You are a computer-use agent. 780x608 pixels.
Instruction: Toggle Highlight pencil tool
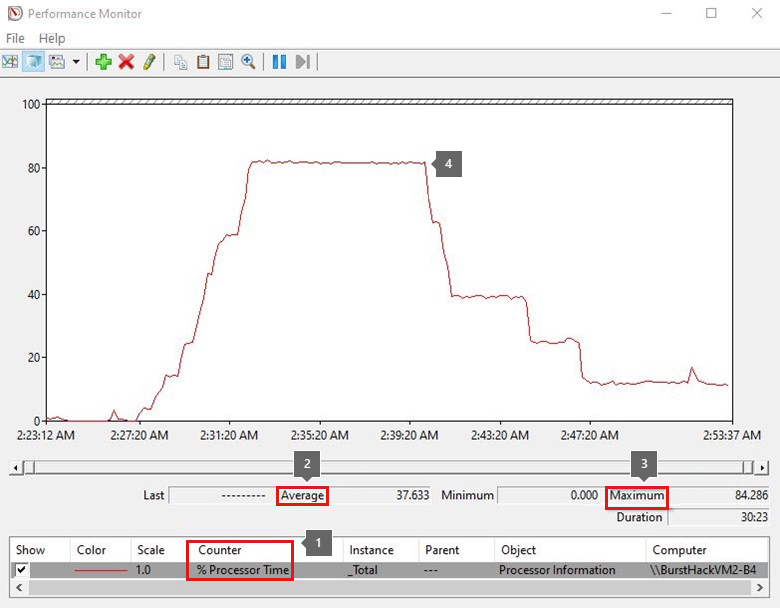[149, 62]
